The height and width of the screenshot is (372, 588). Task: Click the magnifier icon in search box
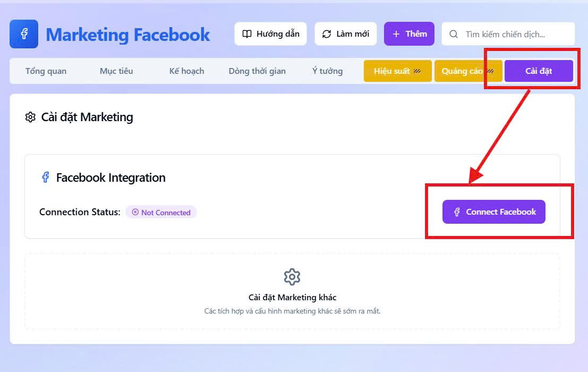pos(454,34)
